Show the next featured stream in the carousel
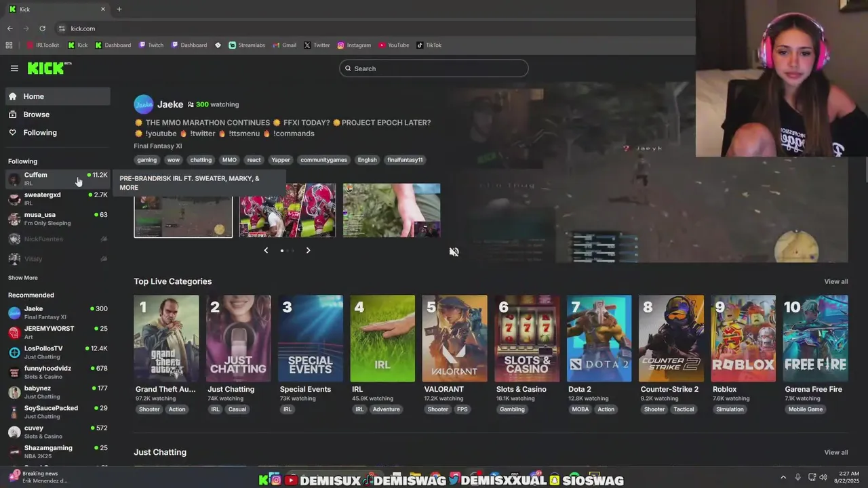Screen dimensions: 868x488 (x=308, y=251)
